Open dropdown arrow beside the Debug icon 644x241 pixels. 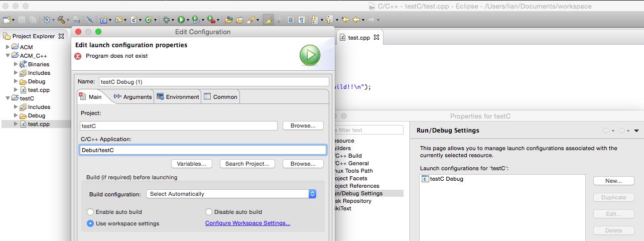pos(174,20)
